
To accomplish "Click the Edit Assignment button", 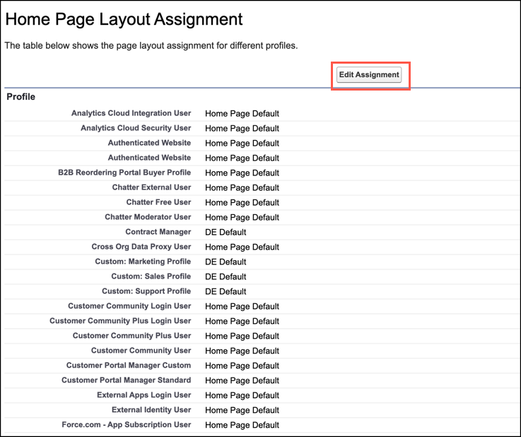I will (369, 75).
